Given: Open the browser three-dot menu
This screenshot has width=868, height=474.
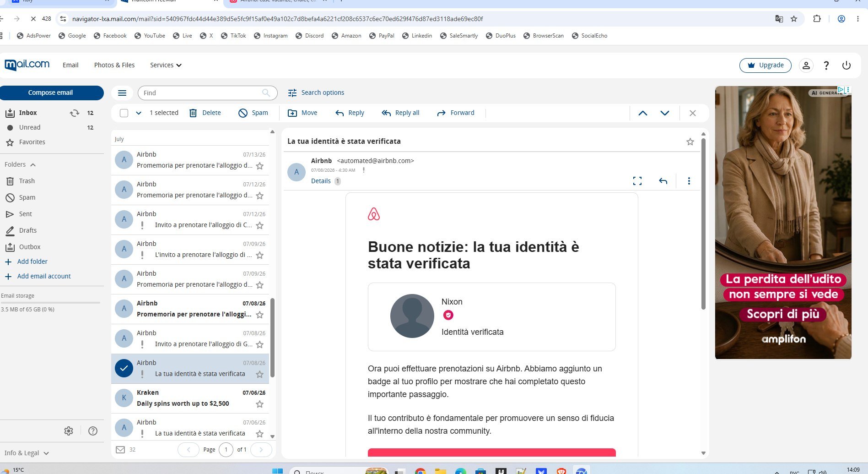Looking at the screenshot, I should [858, 19].
